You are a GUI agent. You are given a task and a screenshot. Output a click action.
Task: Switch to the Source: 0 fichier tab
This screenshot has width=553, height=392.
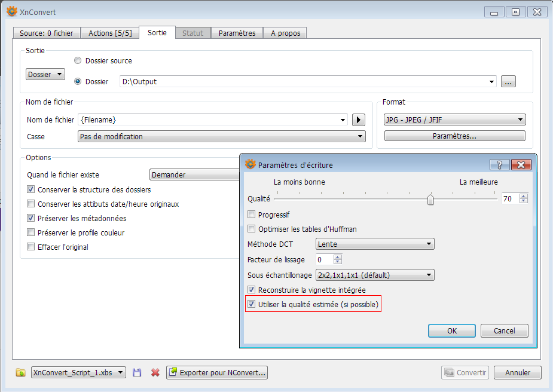47,33
